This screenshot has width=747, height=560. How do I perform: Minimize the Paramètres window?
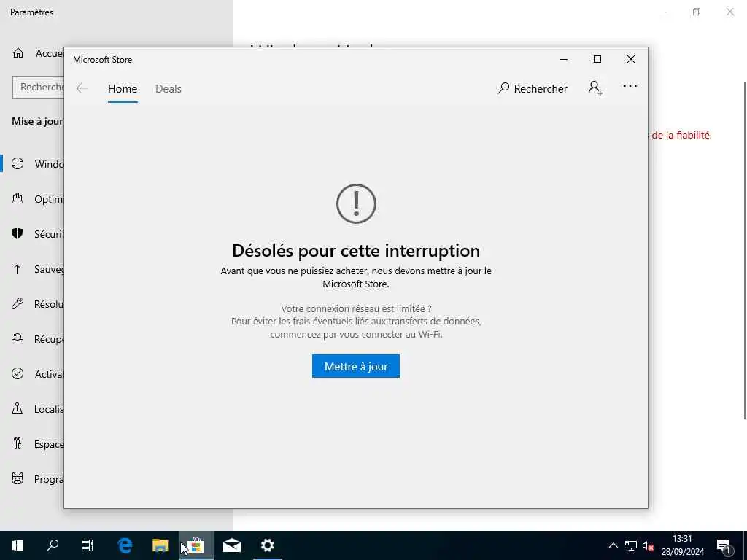662,12
